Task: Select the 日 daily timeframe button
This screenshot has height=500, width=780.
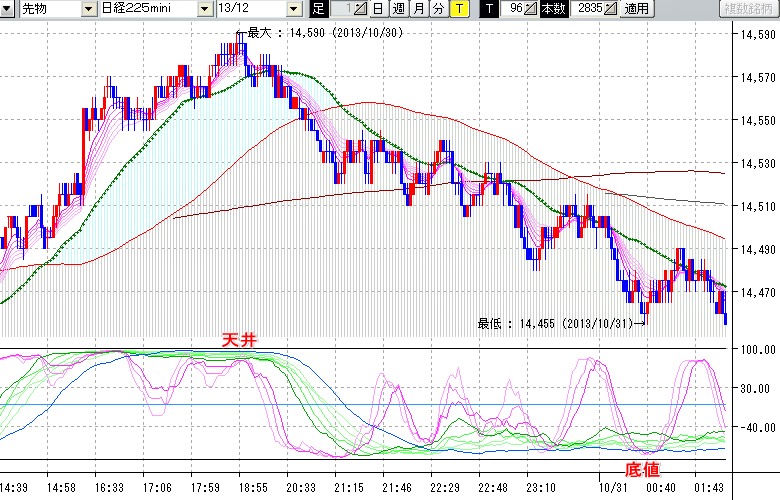Action: [x=378, y=9]
